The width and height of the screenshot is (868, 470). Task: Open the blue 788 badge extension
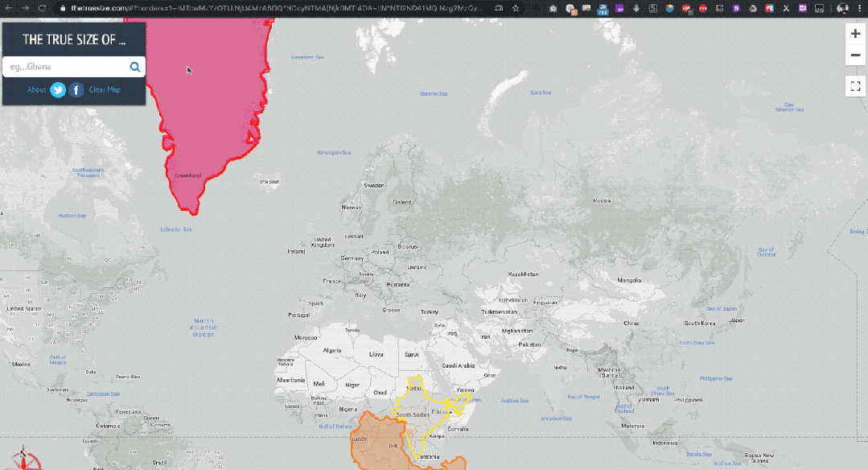pyautogui.click(x=603, y=9)
